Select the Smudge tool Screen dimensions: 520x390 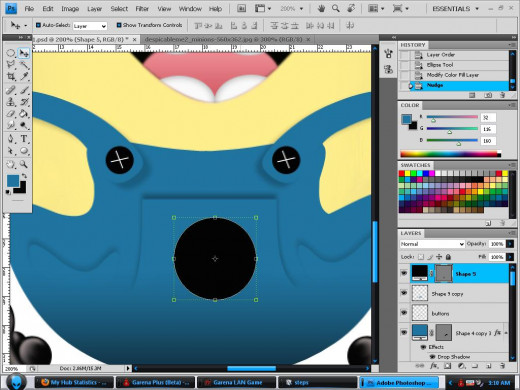[11, 125]
